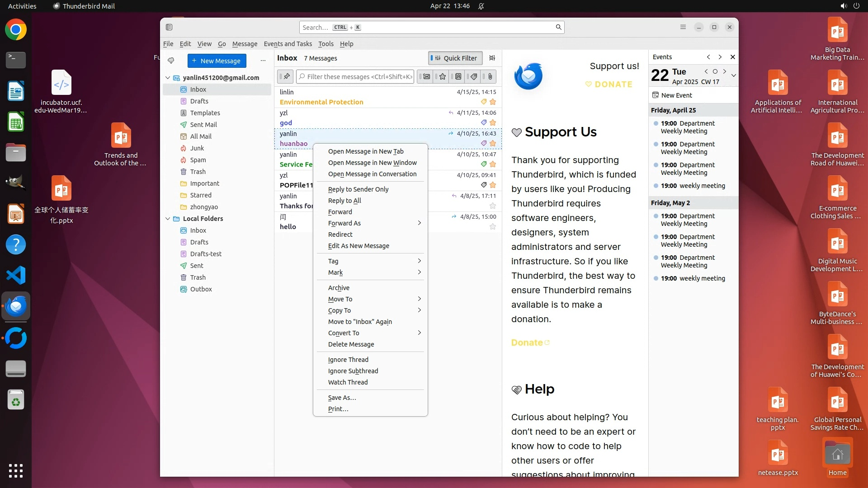Click the Get Messages cloud icon
The image size is (868, 488).
[x=171, y=61]
